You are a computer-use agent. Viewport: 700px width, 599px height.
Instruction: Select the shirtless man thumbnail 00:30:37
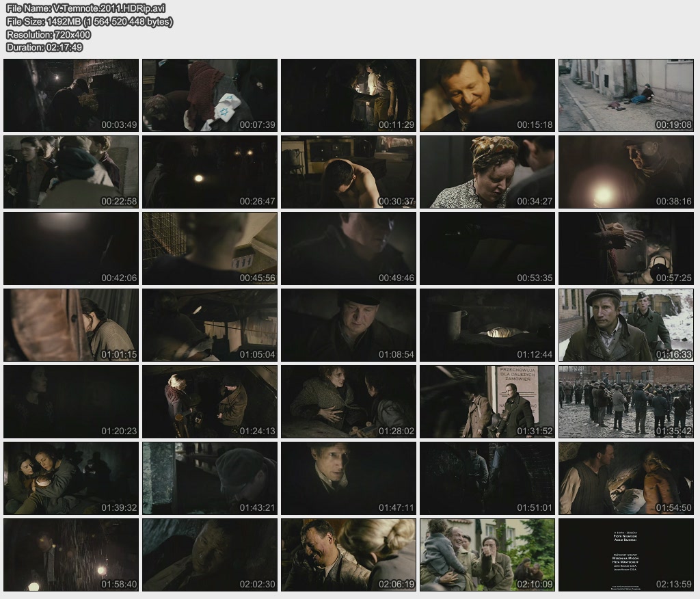pyautogui.click(x=349, y=172)
